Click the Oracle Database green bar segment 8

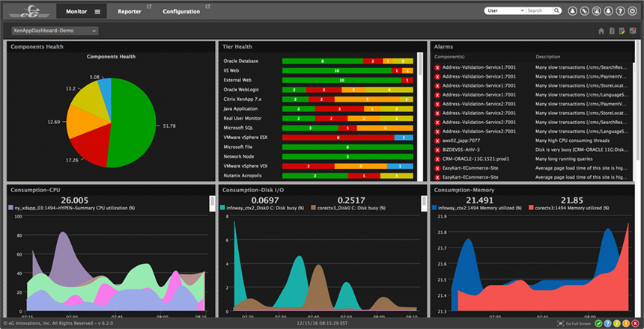click(x=323, y=61)
